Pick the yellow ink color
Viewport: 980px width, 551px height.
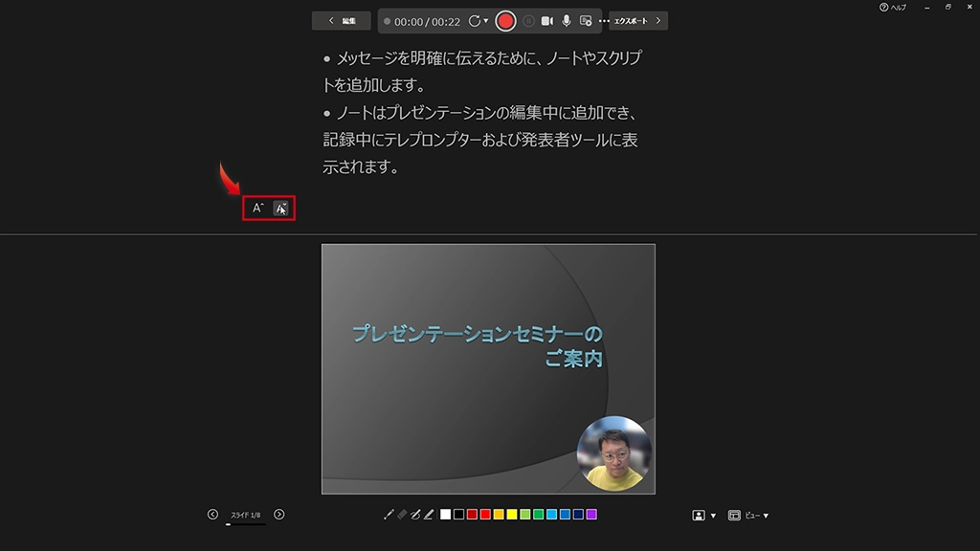[512, 514]
